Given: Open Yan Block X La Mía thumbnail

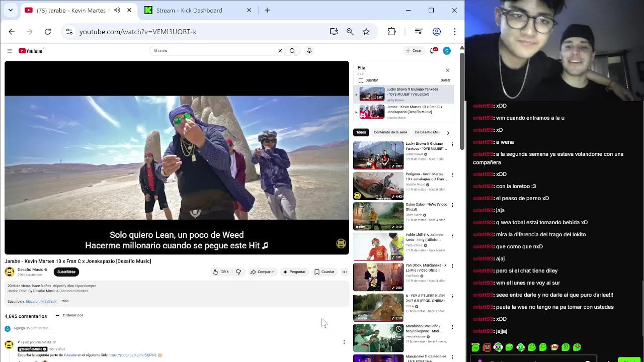Looking at the screenshot, I should 378,277.
